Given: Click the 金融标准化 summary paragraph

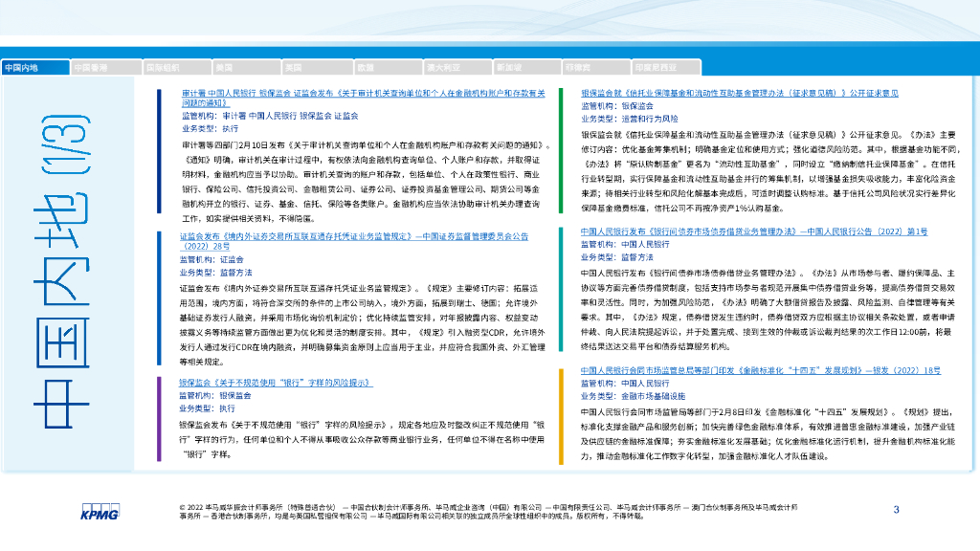Looking at the screenshot, I should coord(768,434).
